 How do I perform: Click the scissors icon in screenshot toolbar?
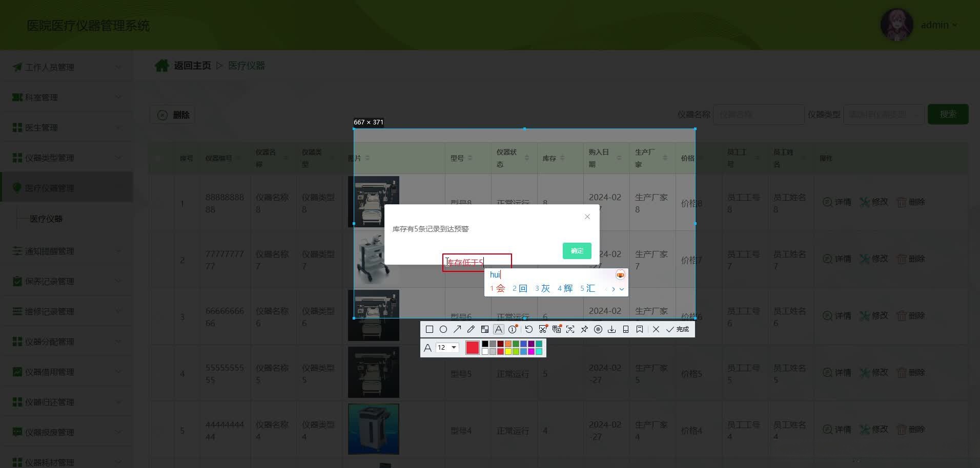(x=543, y=329)
